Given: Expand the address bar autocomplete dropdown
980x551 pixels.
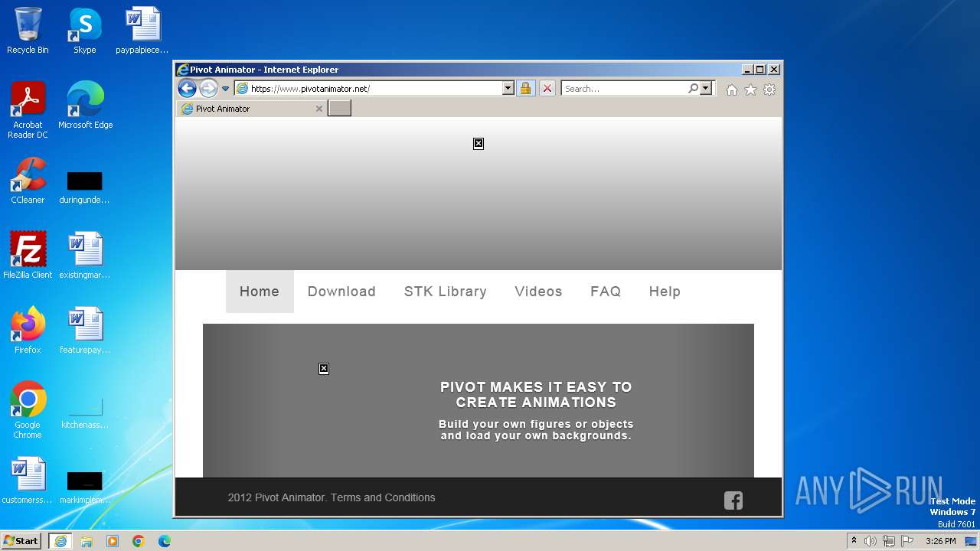Looking at the screenshot, I should [x=508, y=89].
